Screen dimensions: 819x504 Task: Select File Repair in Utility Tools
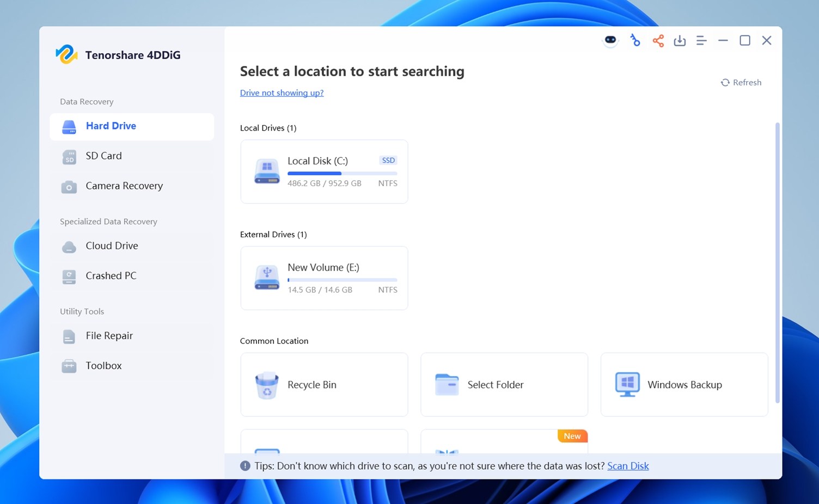coord(109,335)
